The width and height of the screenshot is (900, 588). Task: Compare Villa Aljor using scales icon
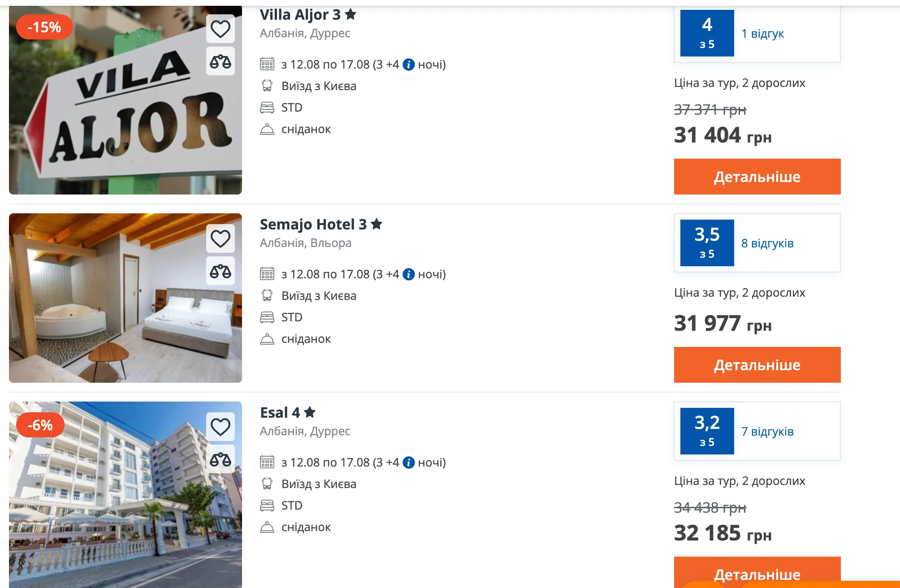click(x=221, y=61)
